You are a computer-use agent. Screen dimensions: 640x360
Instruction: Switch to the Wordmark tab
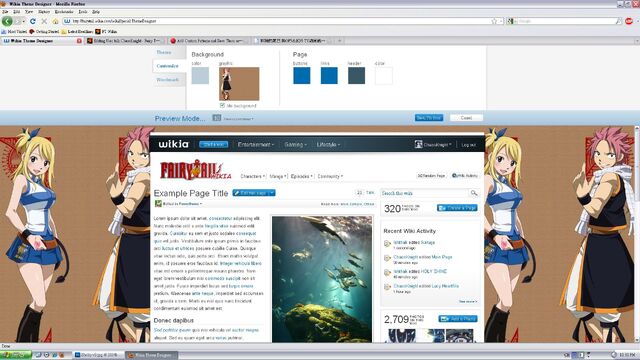(x=168, y=80)
